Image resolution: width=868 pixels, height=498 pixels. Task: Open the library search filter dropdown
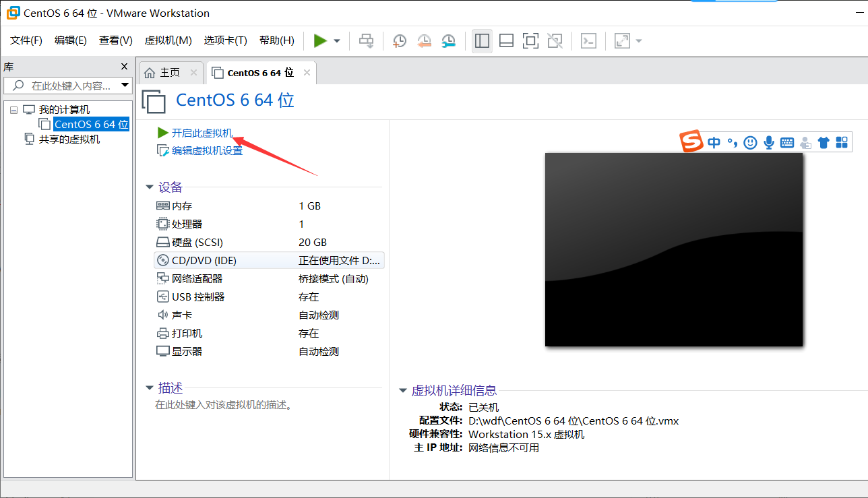tap(125, 86)
